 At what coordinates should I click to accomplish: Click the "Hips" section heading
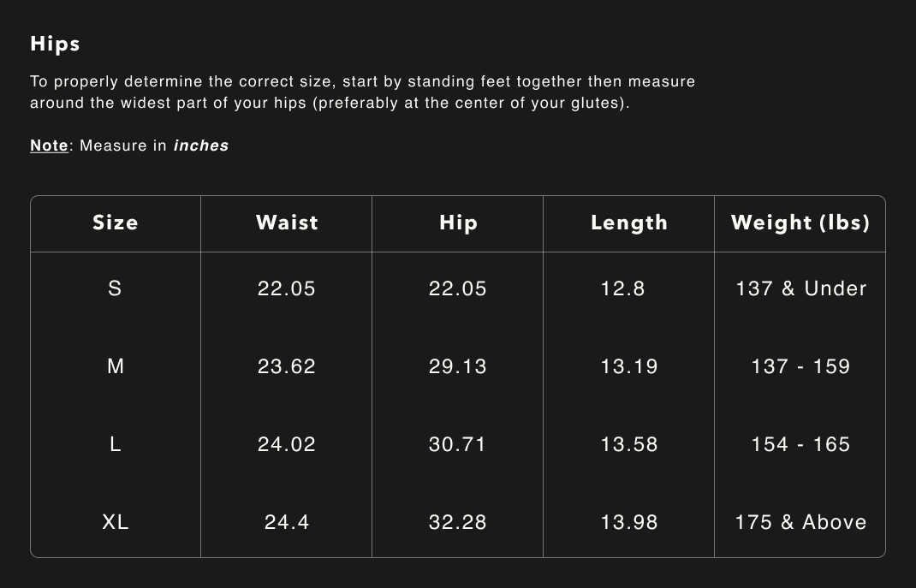pyautogui.click(x=55, y=44)
